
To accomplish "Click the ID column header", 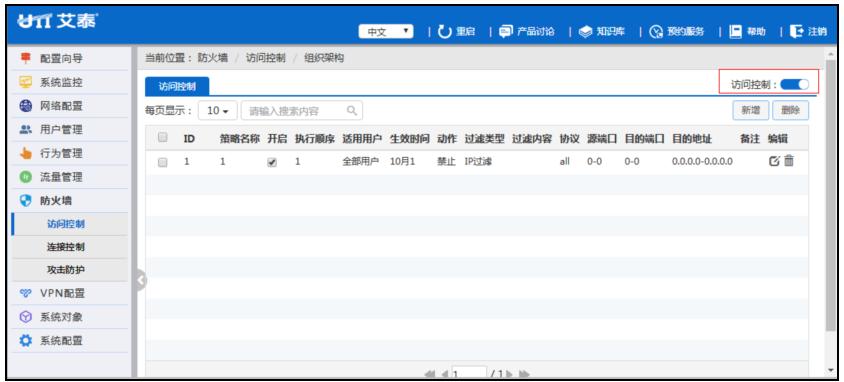I will [x=188, y=139].
